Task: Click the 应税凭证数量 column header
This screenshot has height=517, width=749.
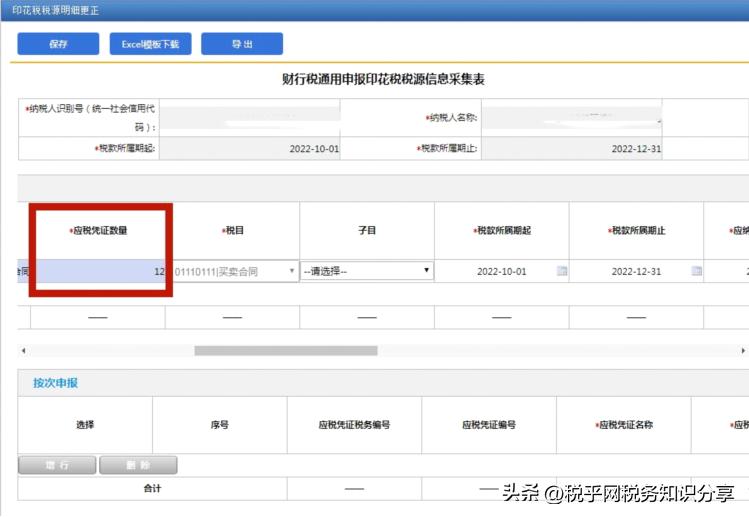Action: [98, 230]
